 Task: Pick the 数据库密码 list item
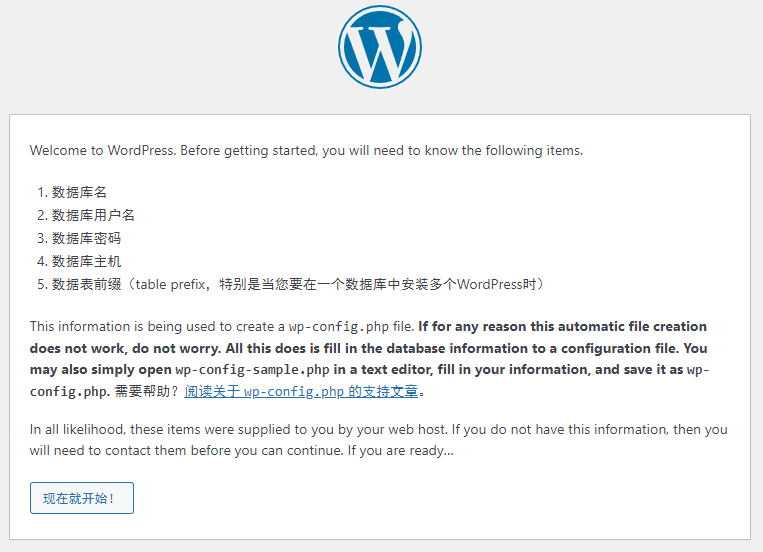pyautogui.click(x=86, y=238)
